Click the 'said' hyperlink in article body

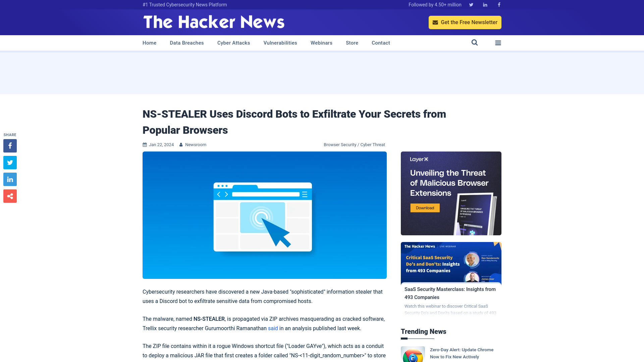273,328
